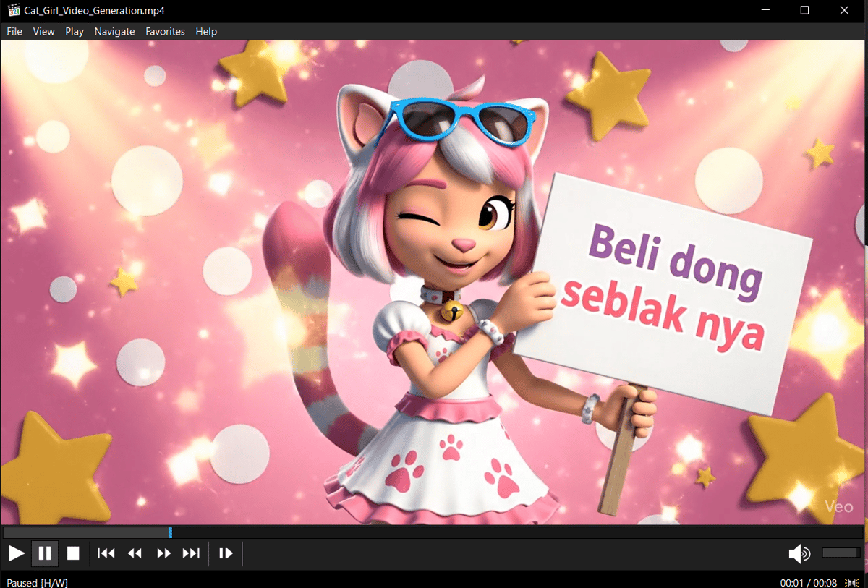Click the seek bar position marker
868x588 pixels.
pos(170,533)
